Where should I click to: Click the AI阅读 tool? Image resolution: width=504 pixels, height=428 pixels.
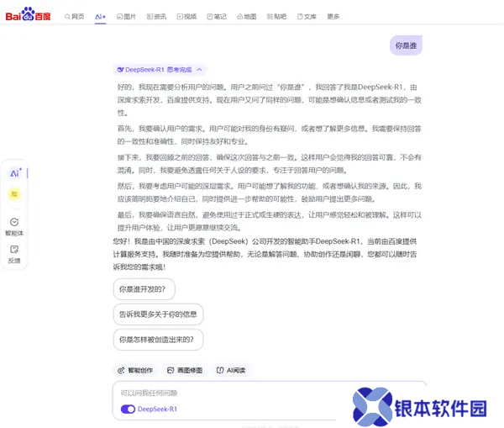[x=230, y=370]
